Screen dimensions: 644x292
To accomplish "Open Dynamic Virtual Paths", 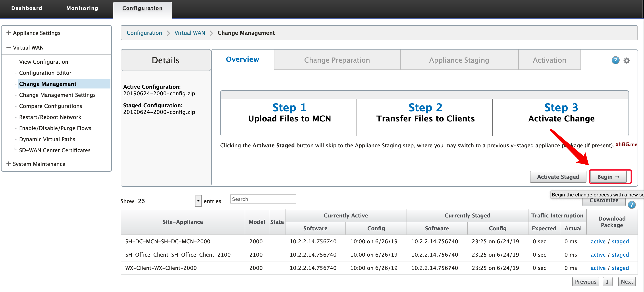I will [47, 139].
